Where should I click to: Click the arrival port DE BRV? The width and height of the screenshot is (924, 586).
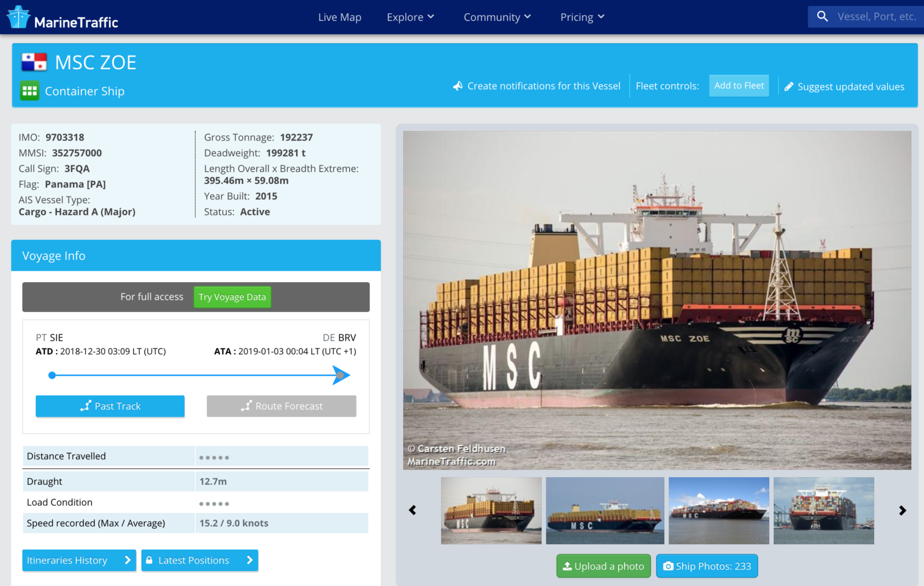coord(340,337)
